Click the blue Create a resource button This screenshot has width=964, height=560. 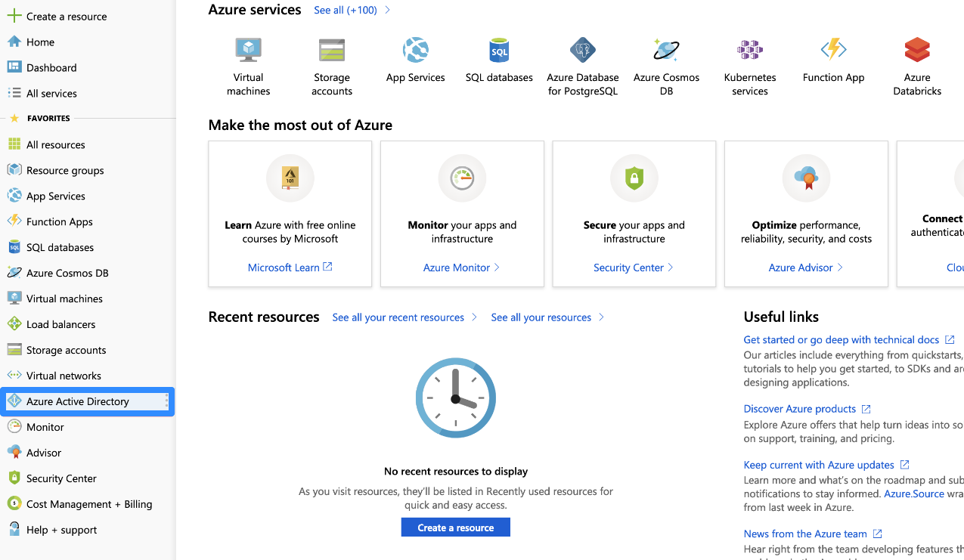(x=456, y=528)
